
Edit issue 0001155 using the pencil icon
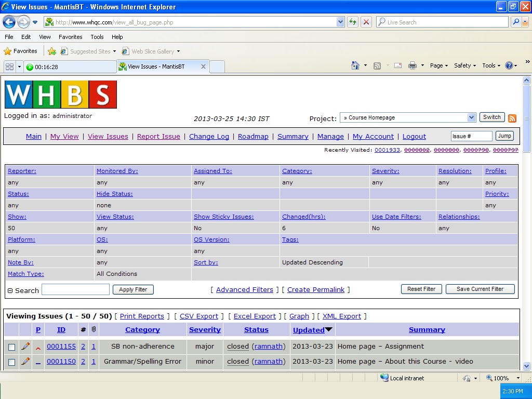point(25,346)
